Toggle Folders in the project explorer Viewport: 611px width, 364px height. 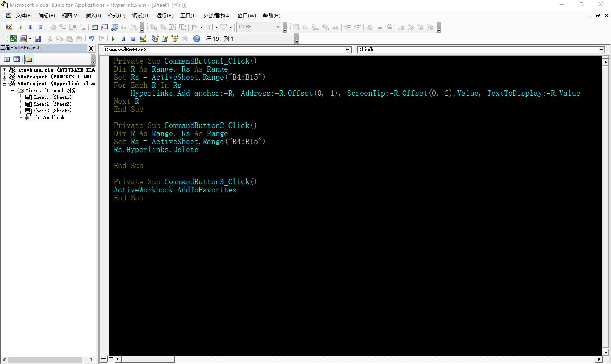click(28, 59)
